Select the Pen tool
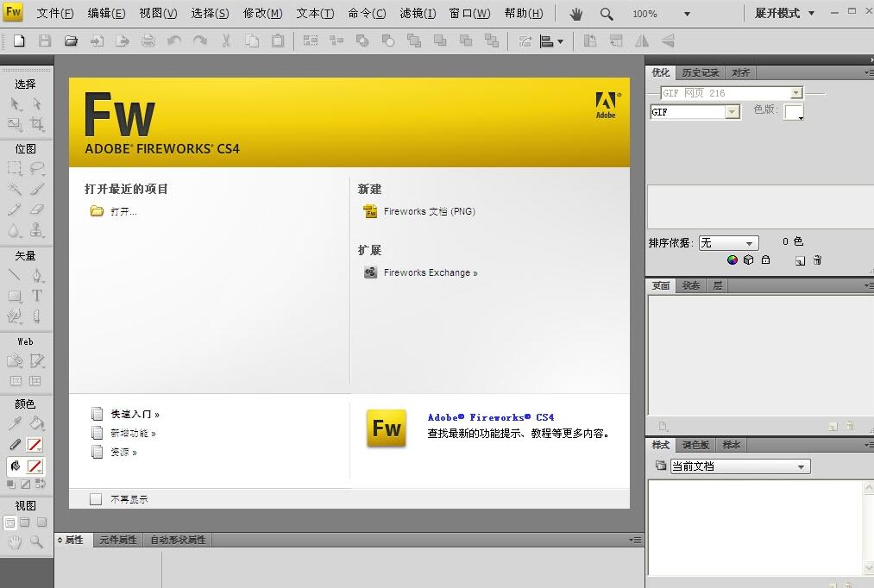 (37, 275)
